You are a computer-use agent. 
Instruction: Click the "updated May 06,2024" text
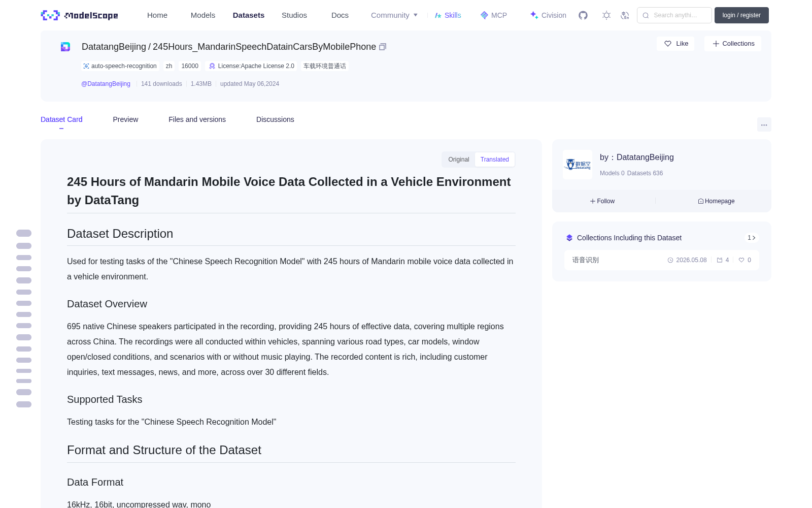(250, 84)
